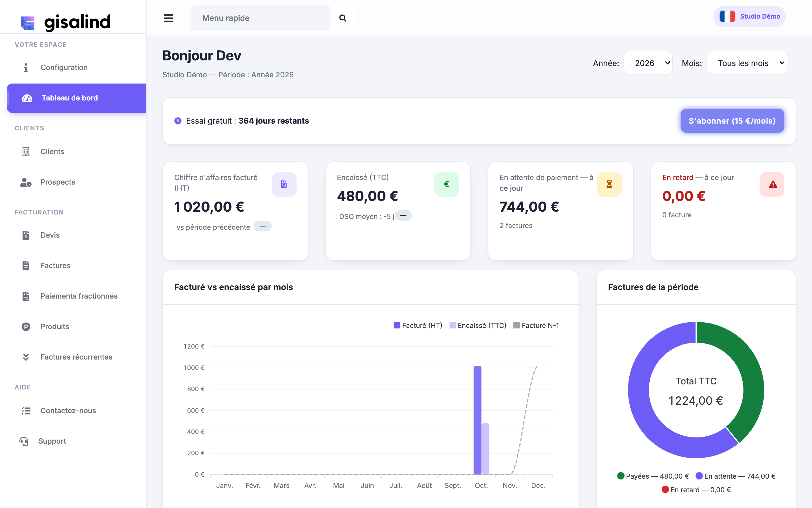Viewport: 812px width, 508px height.
Task: Click the '2 factures' text
Action: [x=516, y=225]
